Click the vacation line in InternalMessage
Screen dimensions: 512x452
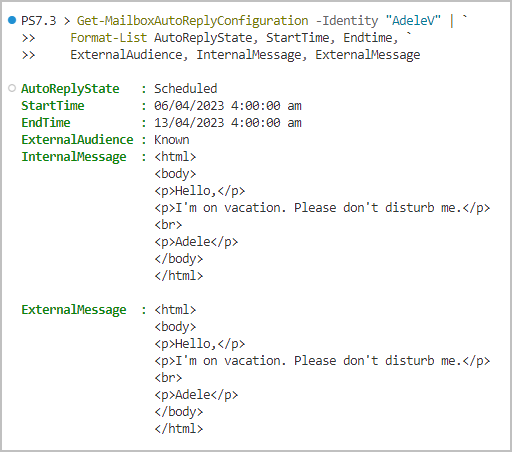[322, 208]
